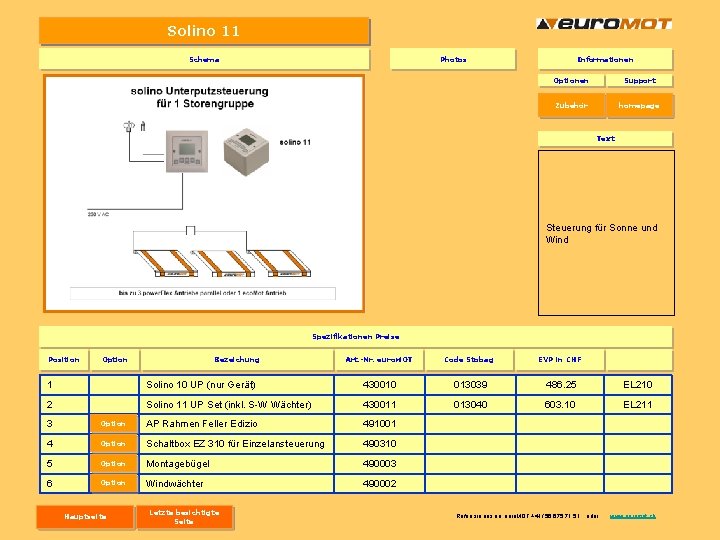Open the website link in footer
The width and height of the screenshot is (720, 540).
tap(632, 516)
